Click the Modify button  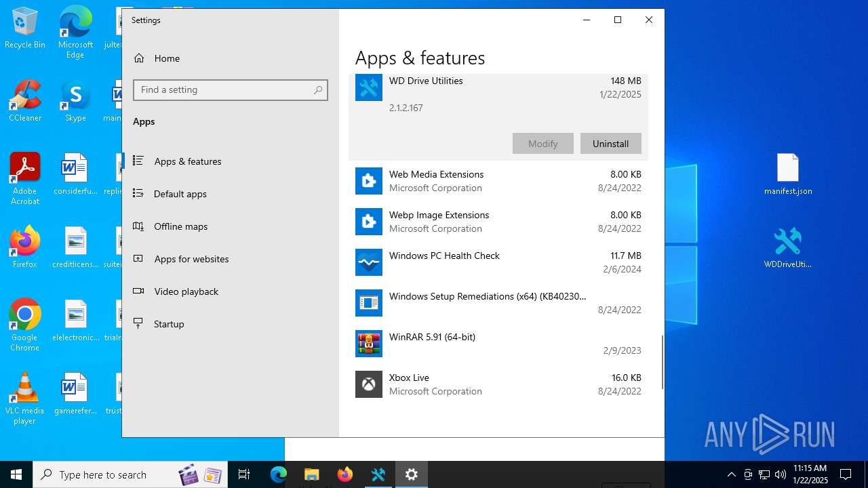pyautogui.click(x=543, y=144)
